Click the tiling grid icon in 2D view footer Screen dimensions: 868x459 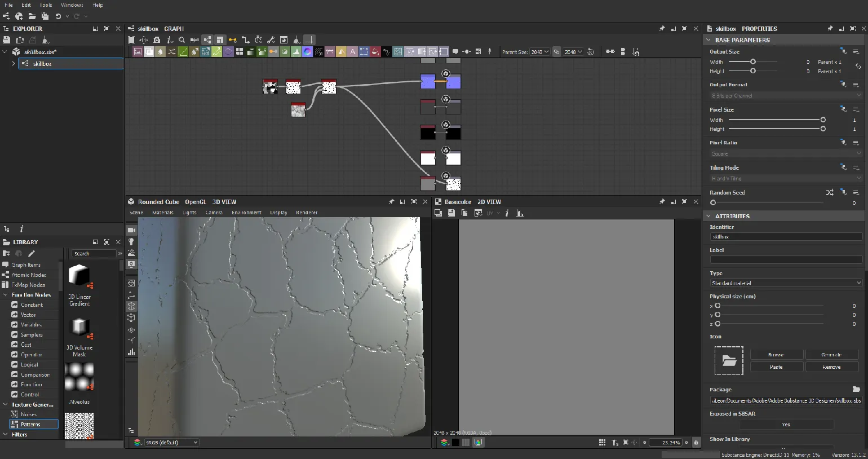602,443
